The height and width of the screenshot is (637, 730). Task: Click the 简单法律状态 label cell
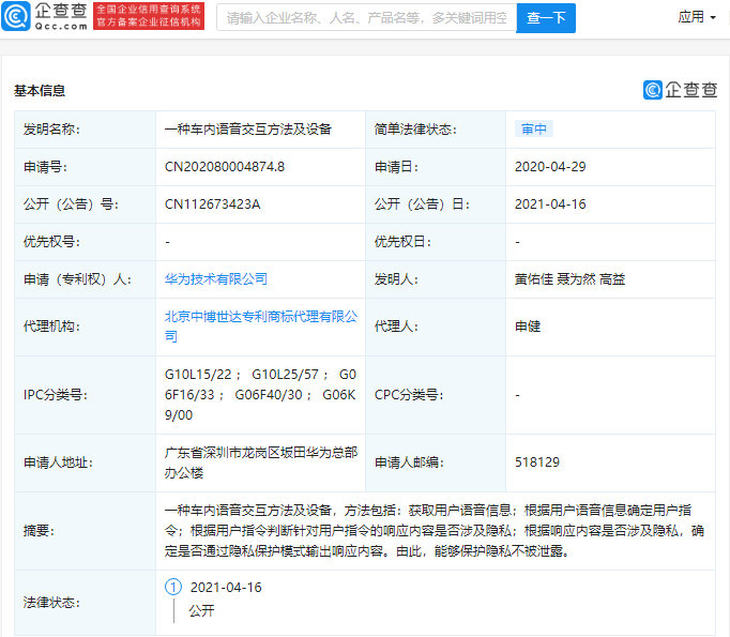(x=436, y=129)
